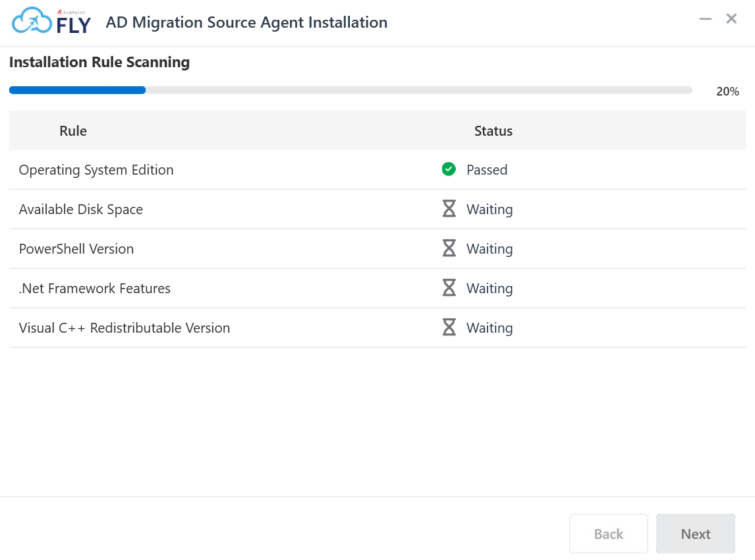Click the green Passed checkmark icon
This screenshot has width=755, height=560.
(449, 169)
